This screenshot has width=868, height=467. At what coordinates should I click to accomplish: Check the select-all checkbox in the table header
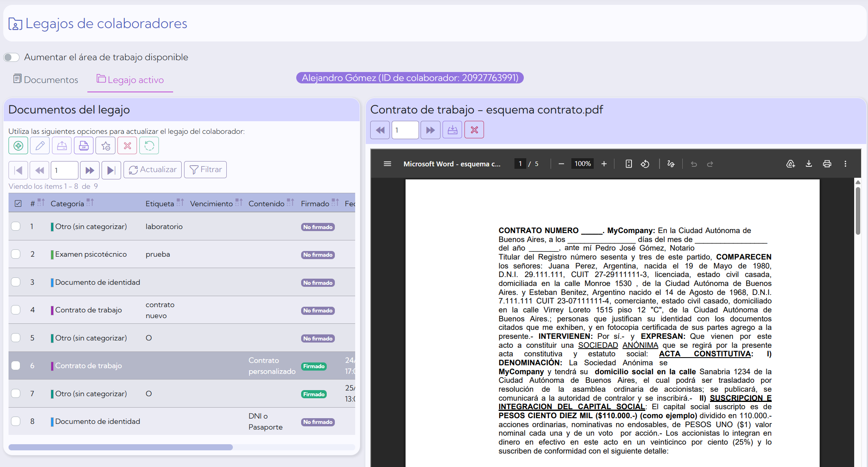tap(18, 203)
